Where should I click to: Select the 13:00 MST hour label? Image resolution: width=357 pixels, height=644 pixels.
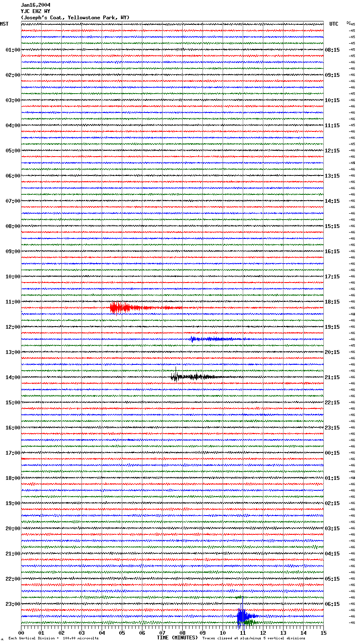tap(13, 352)
